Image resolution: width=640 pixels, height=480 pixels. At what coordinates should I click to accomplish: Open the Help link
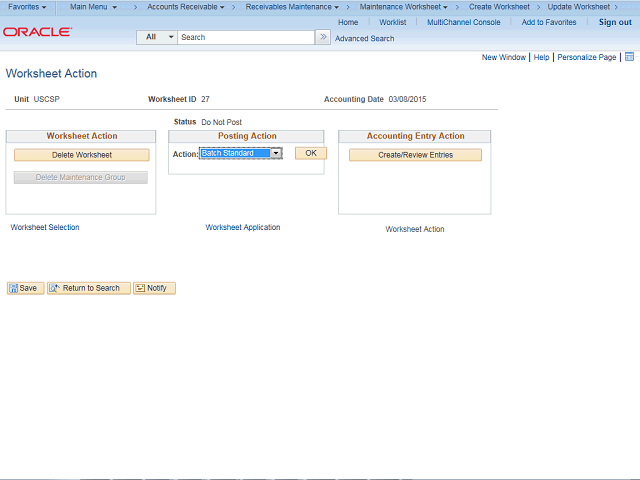pyautogui.click(x=541, y=57)
